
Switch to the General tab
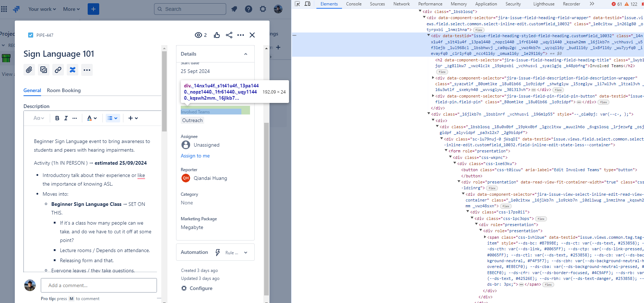(x=32, y=91)
